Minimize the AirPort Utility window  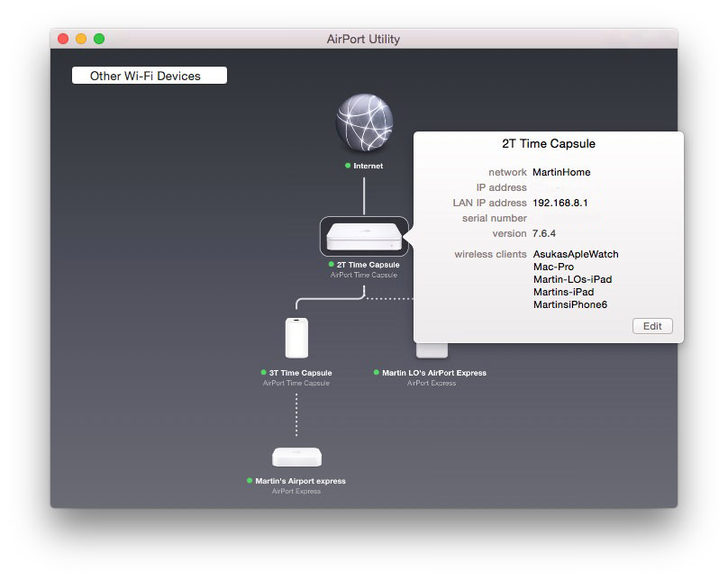click(x=81, y=39)
